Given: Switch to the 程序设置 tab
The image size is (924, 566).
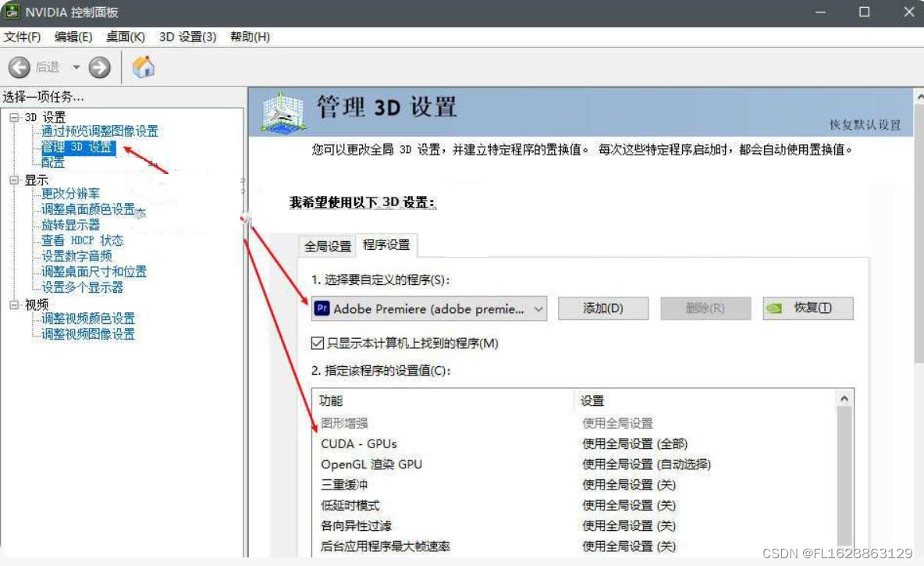Looking at the screenshot, I should coord(386,244).
